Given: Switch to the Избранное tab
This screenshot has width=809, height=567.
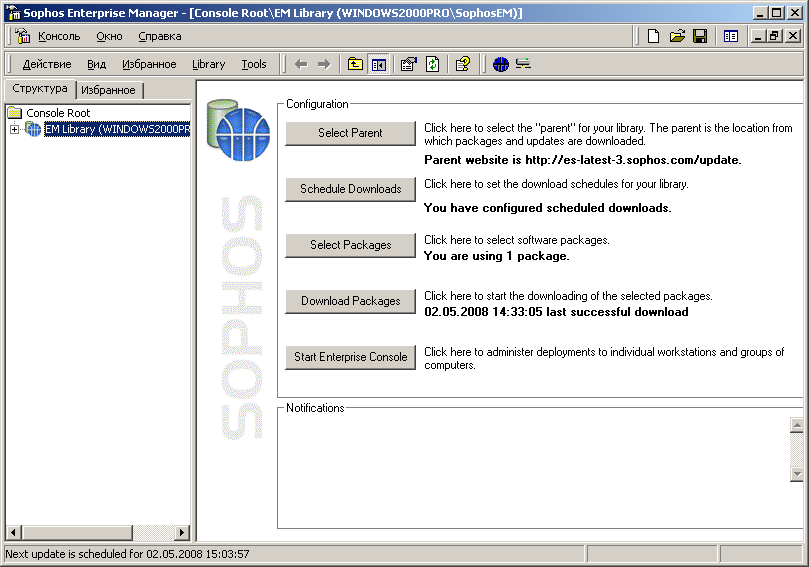Looking at the screenshot, I should 108,90.
